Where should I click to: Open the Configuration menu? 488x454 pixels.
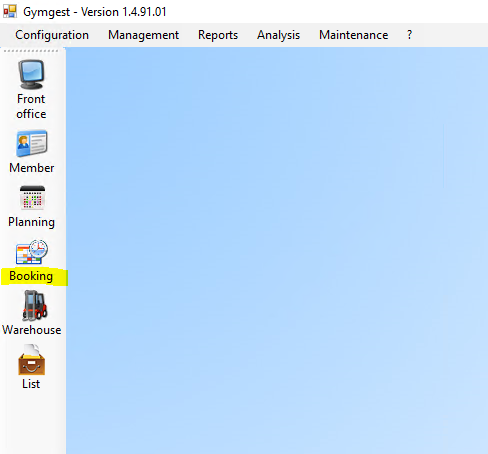point(52,35)
